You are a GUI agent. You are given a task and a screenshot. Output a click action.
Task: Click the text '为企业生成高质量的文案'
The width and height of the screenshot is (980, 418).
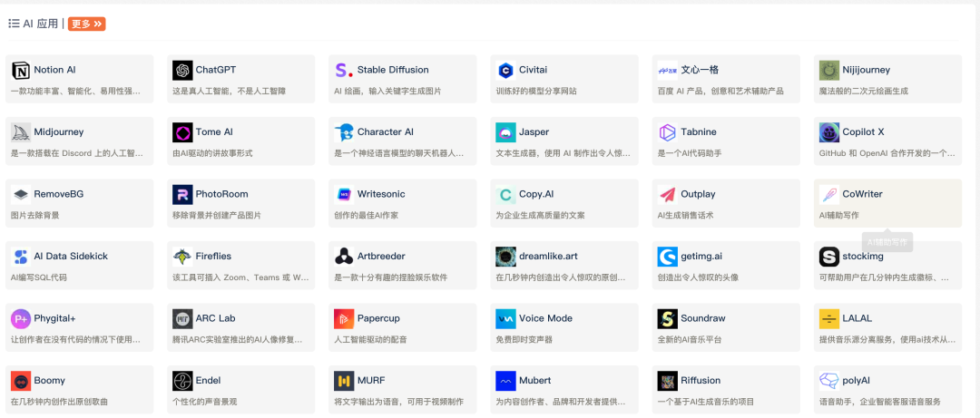tap(540, 216)
